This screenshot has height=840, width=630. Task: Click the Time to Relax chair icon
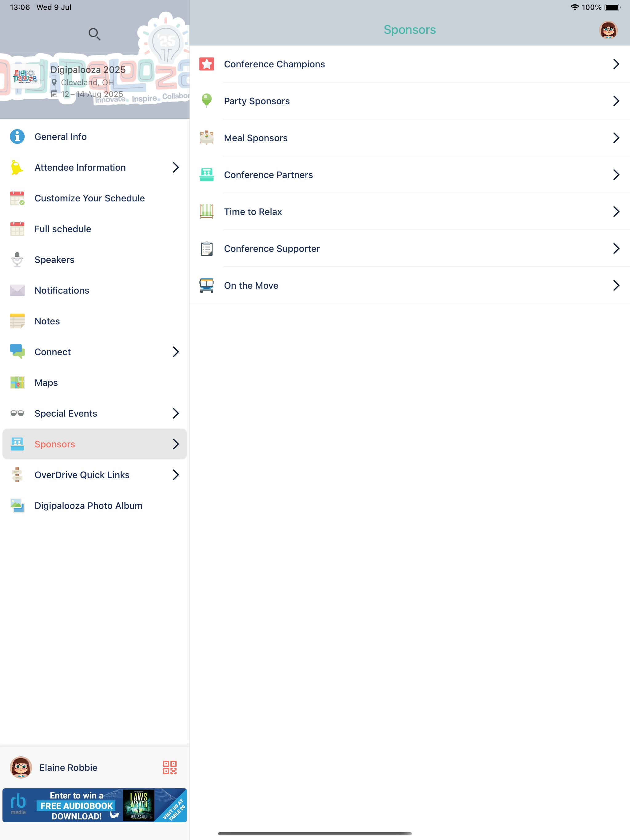(207, 212)
